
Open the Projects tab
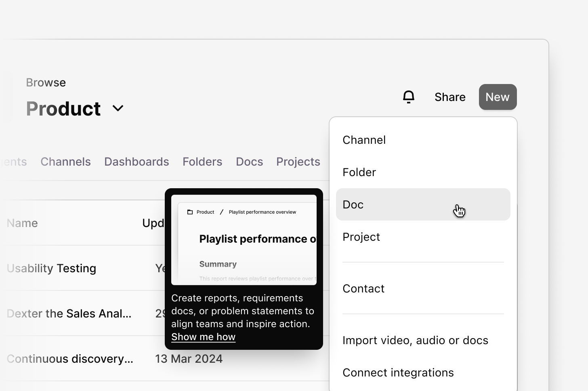[x=298, y=162]
